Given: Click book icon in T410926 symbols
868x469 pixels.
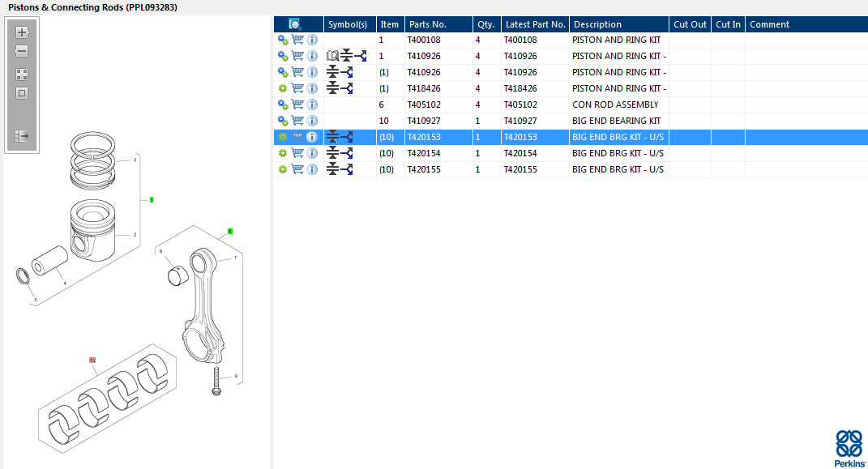Looking at the screenshot, I should pos(331,56).
